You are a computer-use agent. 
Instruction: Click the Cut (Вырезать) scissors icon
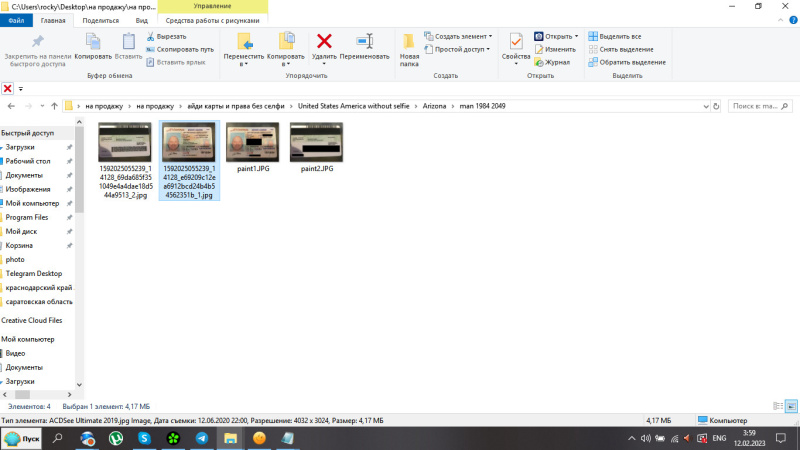(x=151, y=36)
